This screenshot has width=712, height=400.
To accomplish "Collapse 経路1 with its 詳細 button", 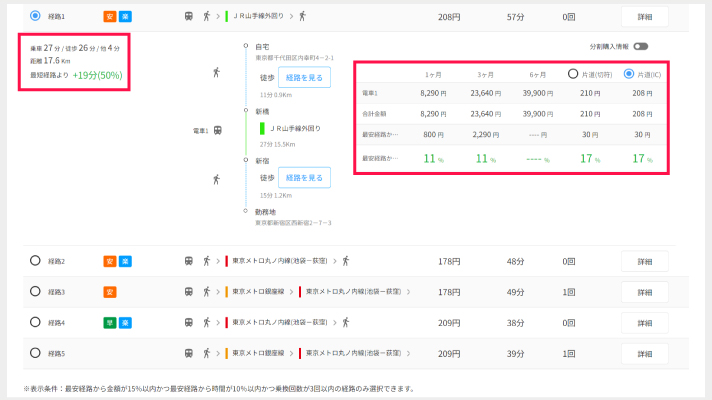I will point(645,17).
